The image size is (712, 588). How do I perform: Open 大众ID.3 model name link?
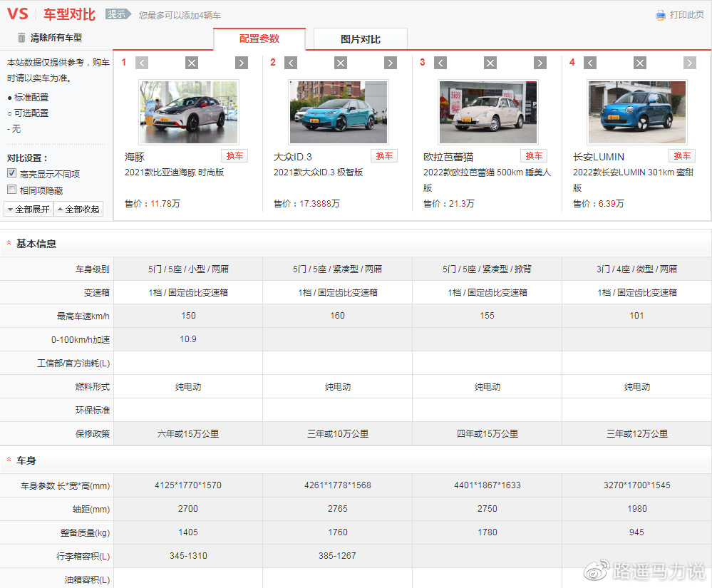point(293,157)
